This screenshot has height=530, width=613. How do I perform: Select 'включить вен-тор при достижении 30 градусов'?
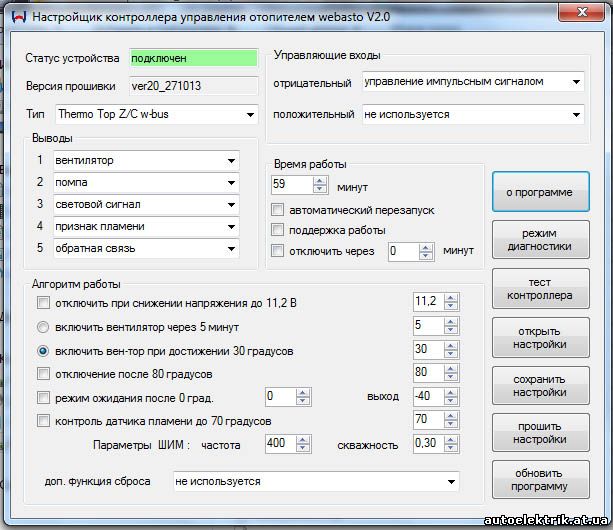(x=43, y=351)
